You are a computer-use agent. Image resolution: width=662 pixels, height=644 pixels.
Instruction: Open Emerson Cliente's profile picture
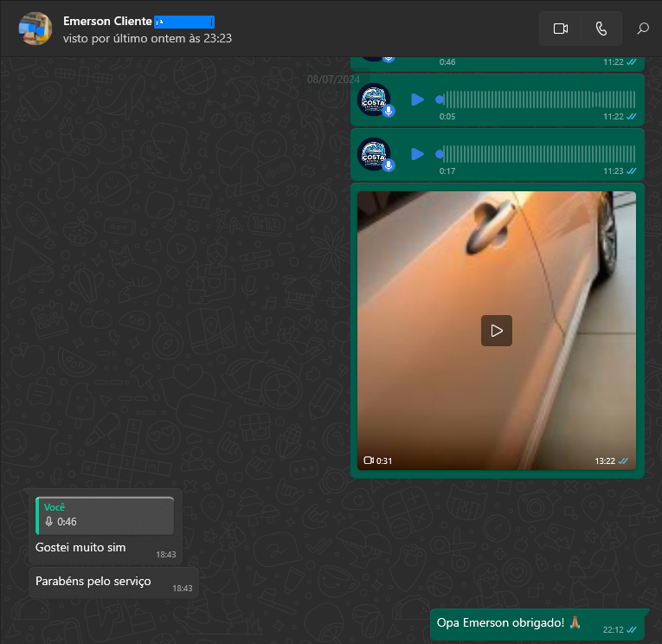[x=35, y=29]
